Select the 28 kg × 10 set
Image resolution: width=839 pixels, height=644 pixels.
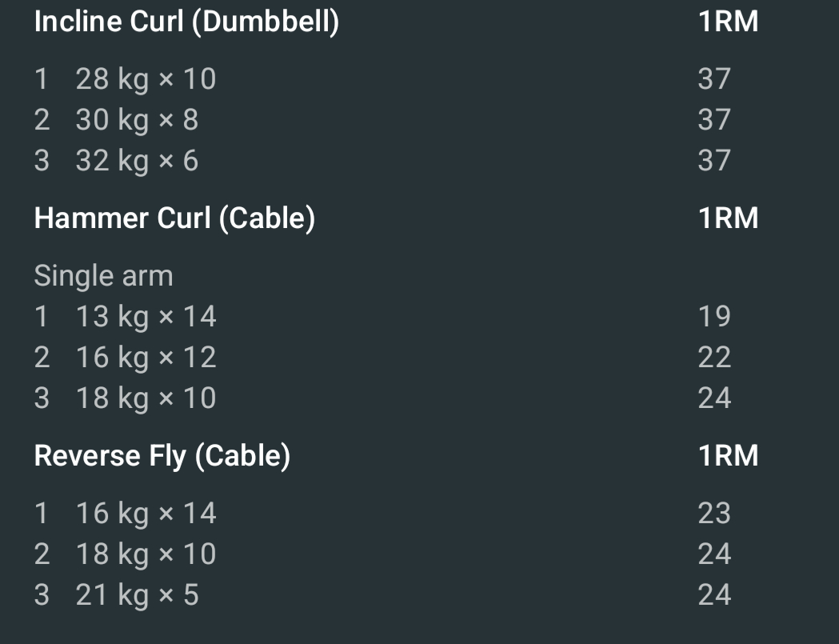point(146,78)
